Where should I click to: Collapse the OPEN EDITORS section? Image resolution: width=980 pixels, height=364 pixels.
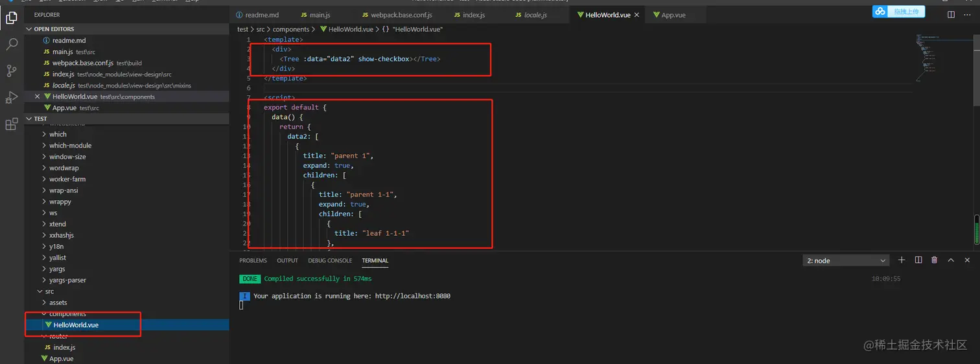(127, 29)
